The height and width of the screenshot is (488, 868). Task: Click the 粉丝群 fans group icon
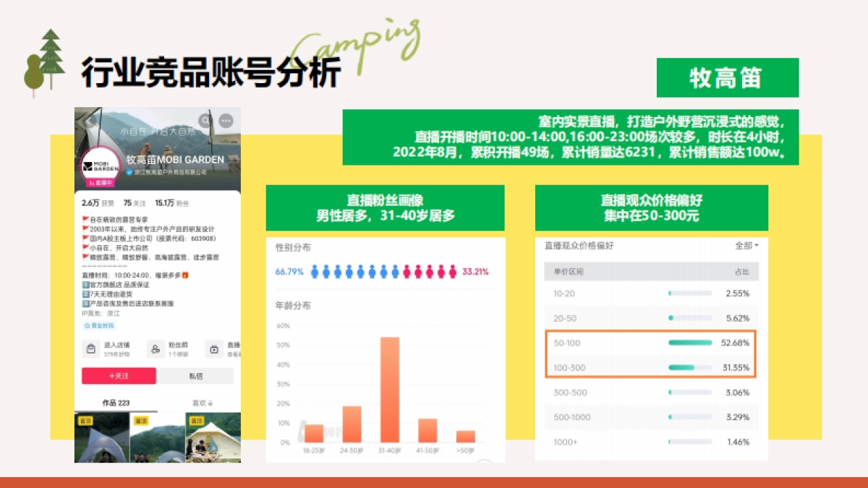click(155, 348)
